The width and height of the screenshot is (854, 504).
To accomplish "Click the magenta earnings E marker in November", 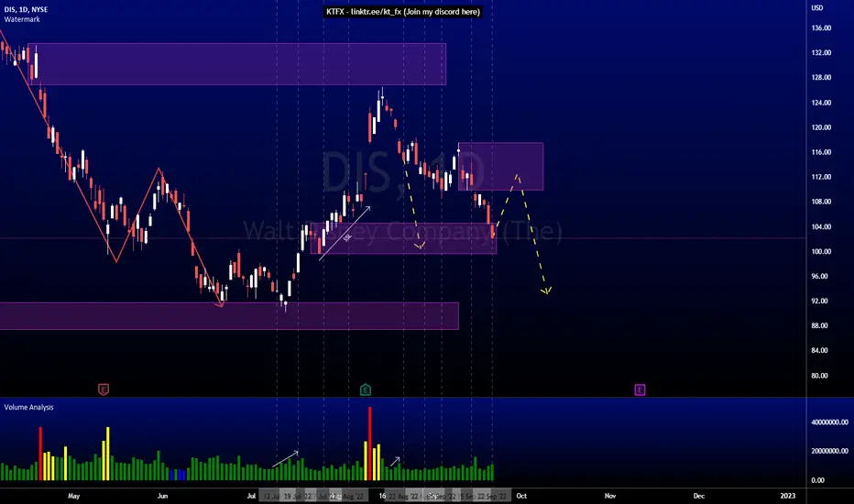I will 640,389.
